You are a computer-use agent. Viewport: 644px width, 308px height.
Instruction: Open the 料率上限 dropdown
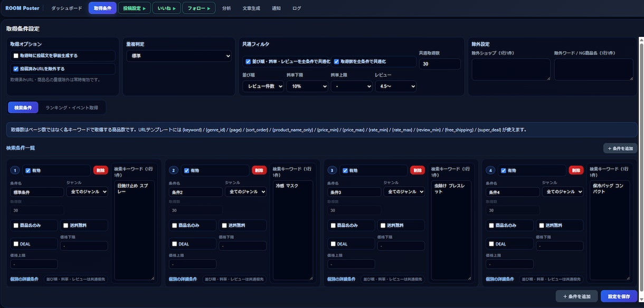[x=352, y=86]
